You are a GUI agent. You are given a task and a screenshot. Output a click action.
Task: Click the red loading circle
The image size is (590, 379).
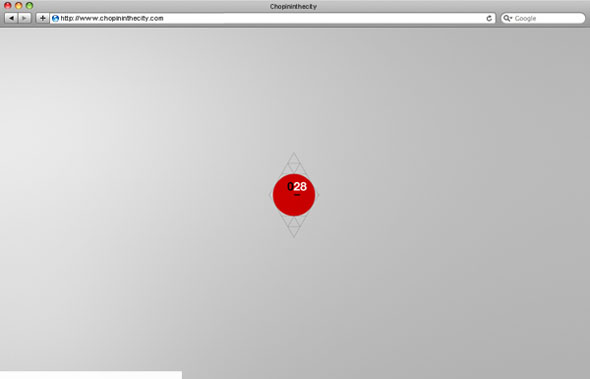pos(294,195)
